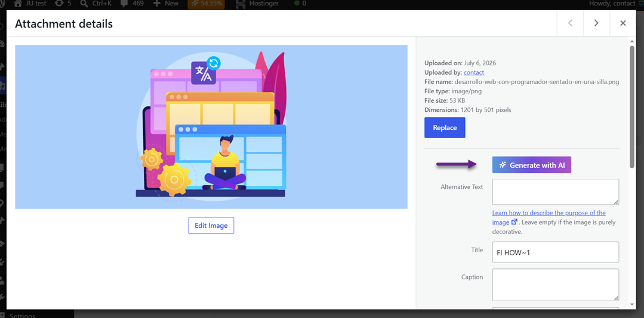
Task: Go to next attachment with right chevron
Action: (x=596, y=23)
